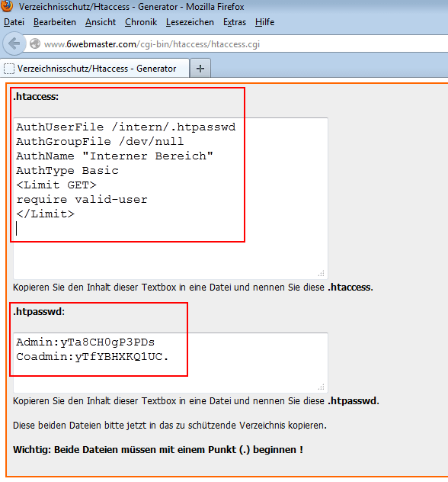The image size is (448, 482).
Task: Open a new tab with plus button
Action: [x=200, y=68]
